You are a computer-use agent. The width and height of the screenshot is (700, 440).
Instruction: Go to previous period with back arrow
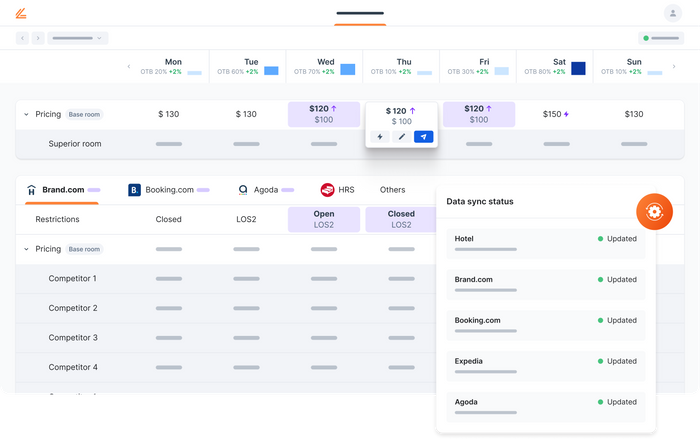click(22, 38)
